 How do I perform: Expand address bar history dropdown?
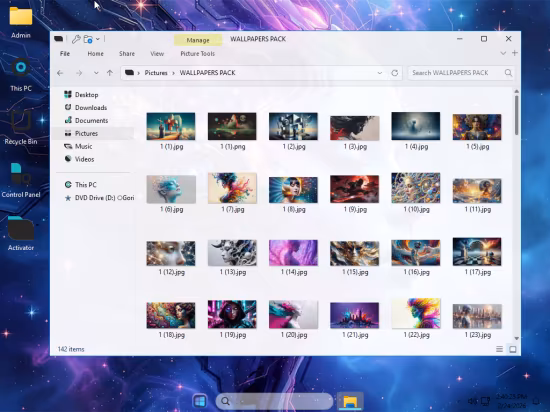380,73
